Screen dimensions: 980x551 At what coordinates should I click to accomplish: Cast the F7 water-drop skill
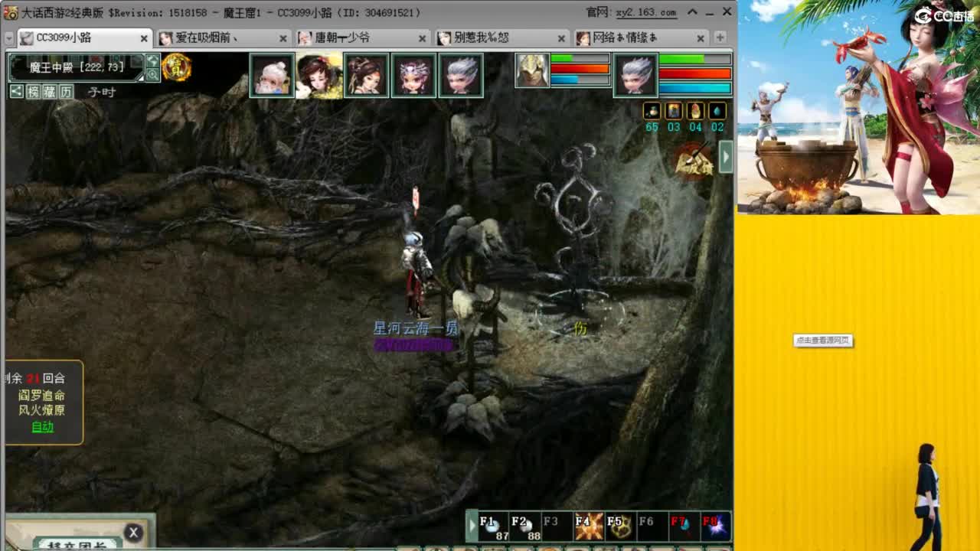(683, 527)
